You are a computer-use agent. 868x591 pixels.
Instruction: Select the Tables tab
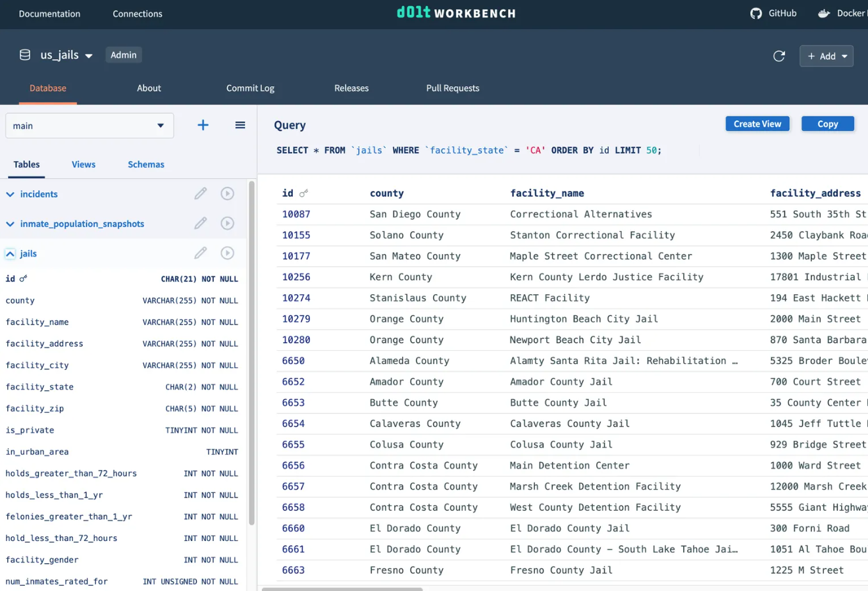(26, 165)
